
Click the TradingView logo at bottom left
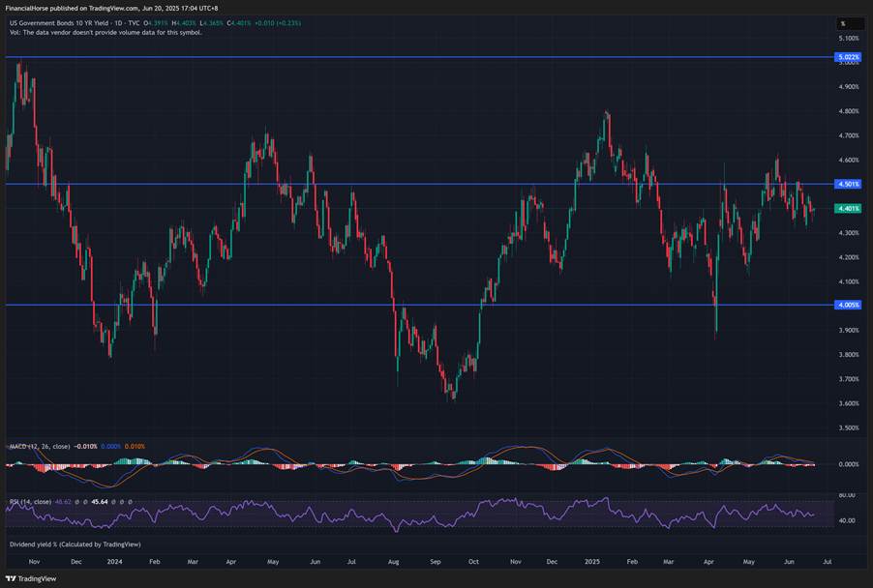click(31, 578)
